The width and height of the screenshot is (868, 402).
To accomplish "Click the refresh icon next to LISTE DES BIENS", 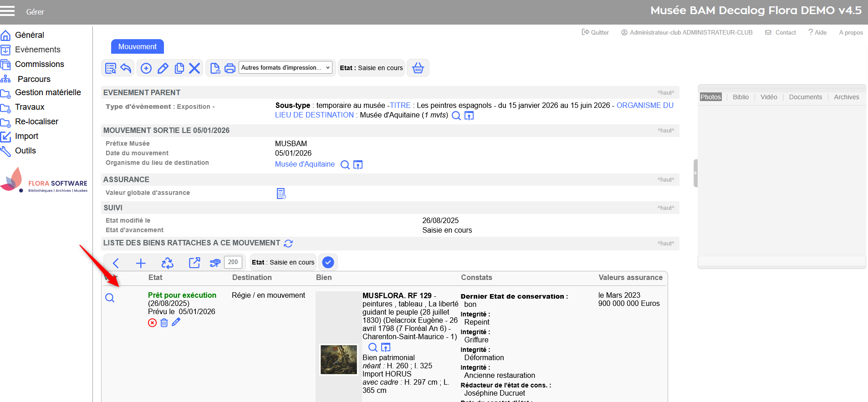I will tap(288, 244).
